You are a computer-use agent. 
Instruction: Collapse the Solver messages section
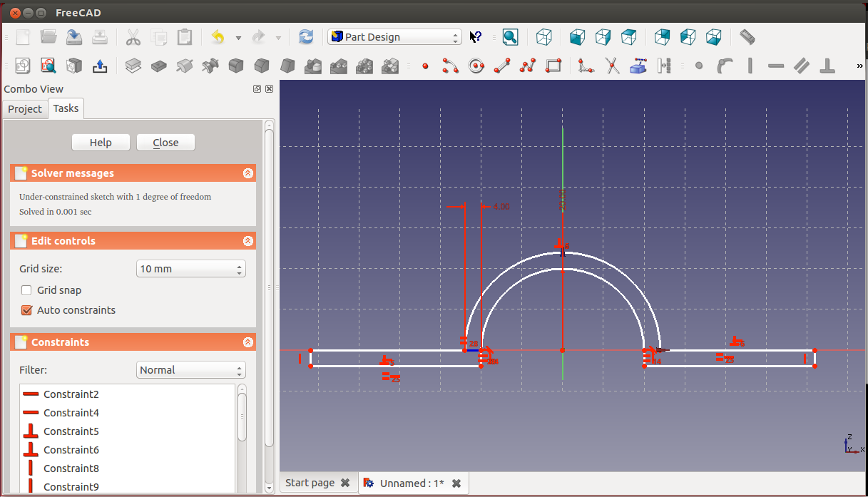click(x=247, y=173)
